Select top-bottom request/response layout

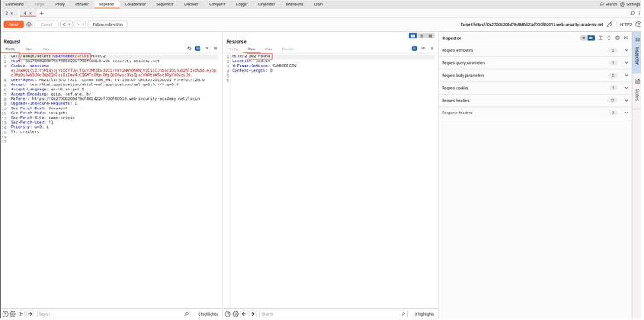coord(421,36)
